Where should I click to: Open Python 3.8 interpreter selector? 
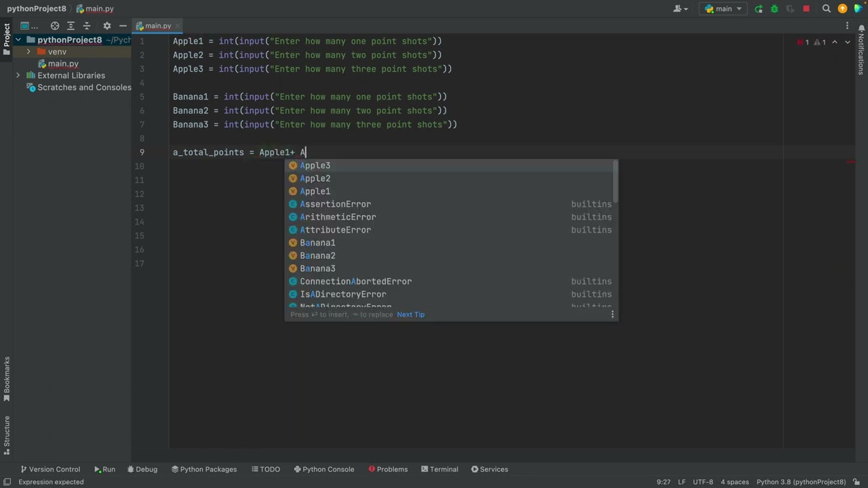point(801,482)
